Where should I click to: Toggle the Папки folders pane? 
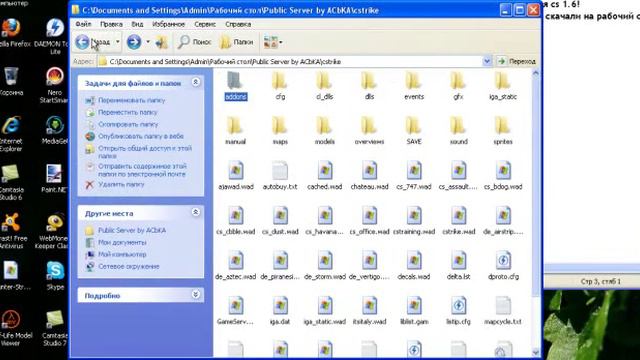[237, 42]
